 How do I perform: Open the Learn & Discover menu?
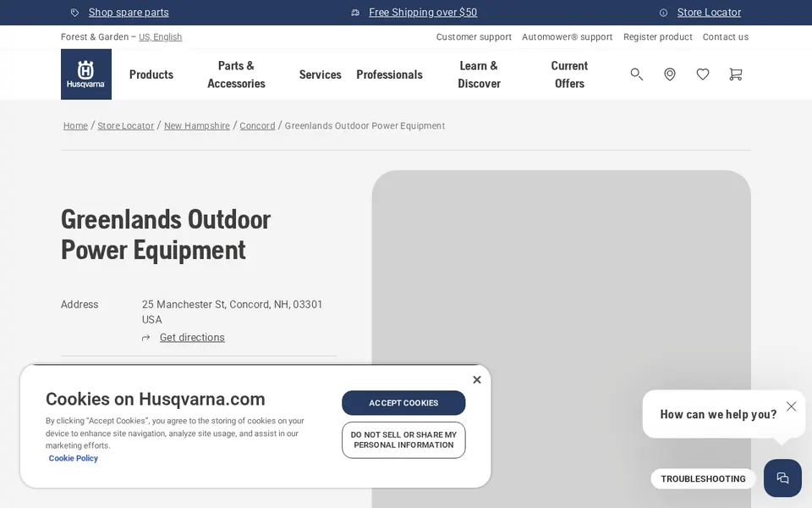click(x=479, y=75)
